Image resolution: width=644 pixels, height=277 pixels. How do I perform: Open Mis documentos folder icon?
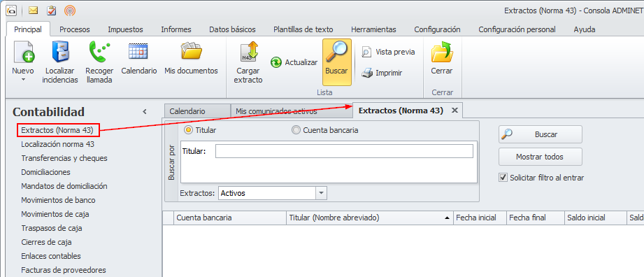[191, 52]
